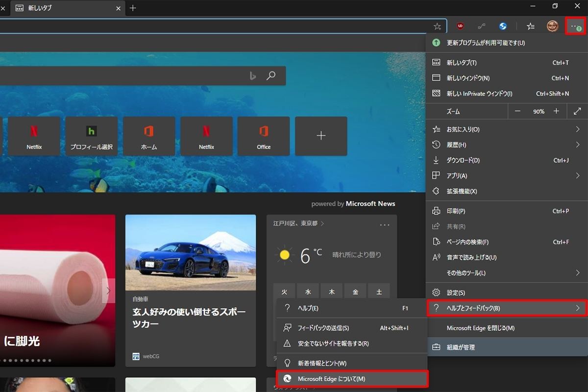The height and width of the screenshot is (392, 588).
Task: Expand ヘルプとフィードバック(B) submenu
Action: tap(507, 308)
